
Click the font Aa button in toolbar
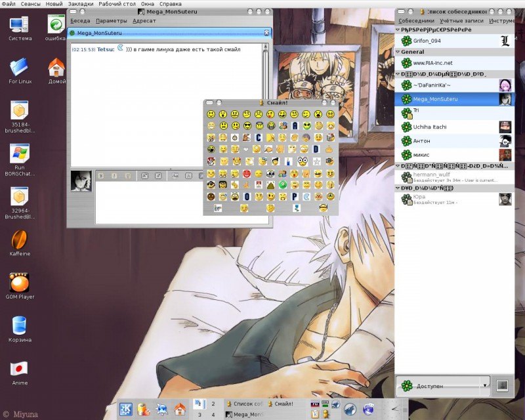pos(175,175)
